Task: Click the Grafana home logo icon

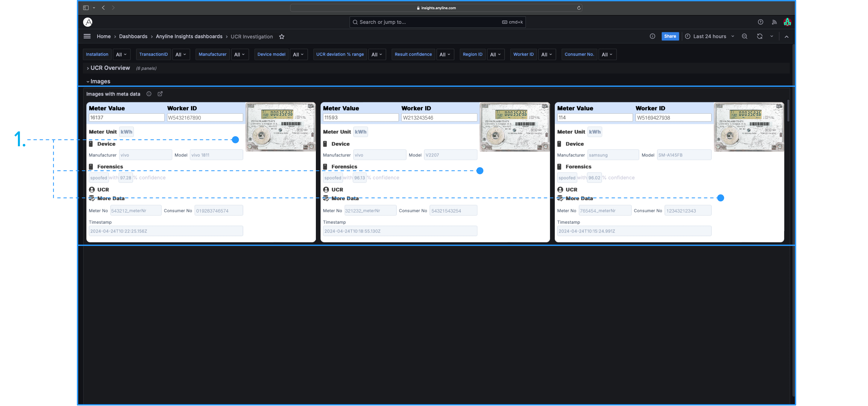Action: point(88,22)
